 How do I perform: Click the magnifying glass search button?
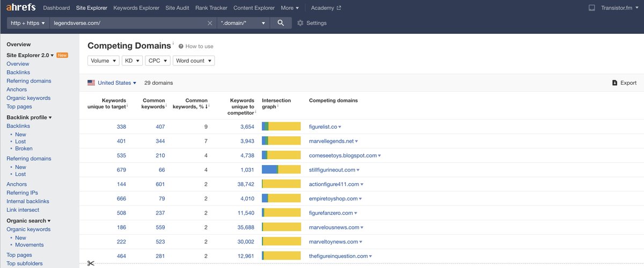click(x=281, y=23)
